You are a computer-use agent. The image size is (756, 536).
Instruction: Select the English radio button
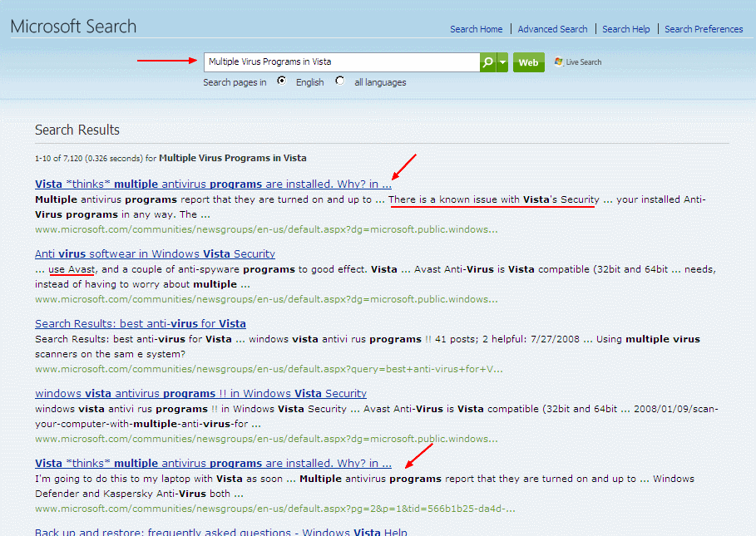coord(282,81)
